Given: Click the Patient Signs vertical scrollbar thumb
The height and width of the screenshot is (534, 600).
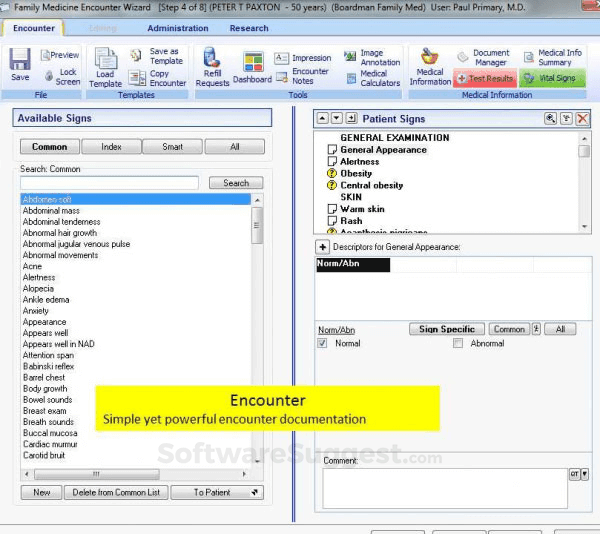Looking at the screenshot, I should point(584,151).
